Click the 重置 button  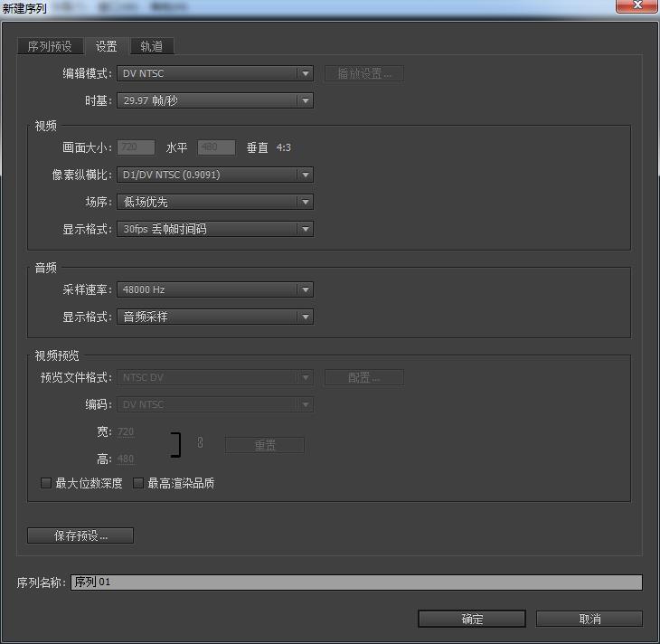tap(265, 445)
